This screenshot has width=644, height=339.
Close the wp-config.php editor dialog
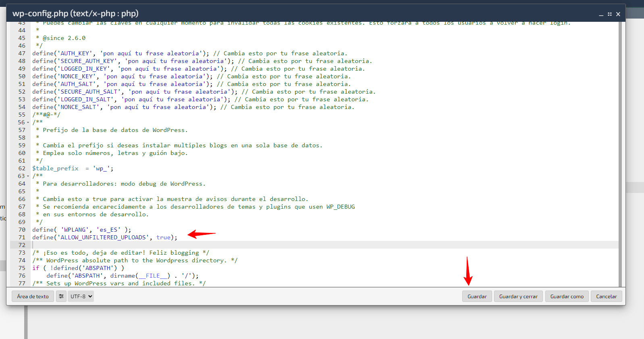[618, 14]
